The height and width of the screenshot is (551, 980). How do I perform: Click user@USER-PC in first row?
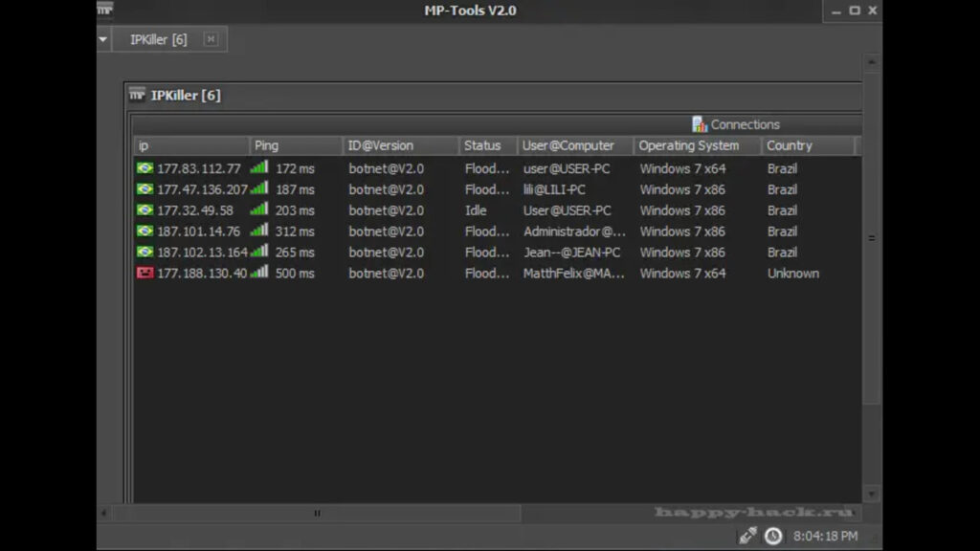567,168
